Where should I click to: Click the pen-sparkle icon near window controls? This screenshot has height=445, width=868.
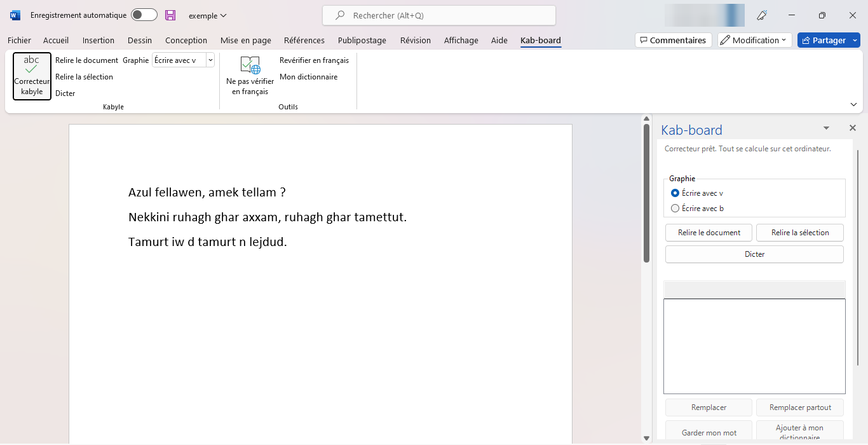pyautogui.click(x=762, y=15)
